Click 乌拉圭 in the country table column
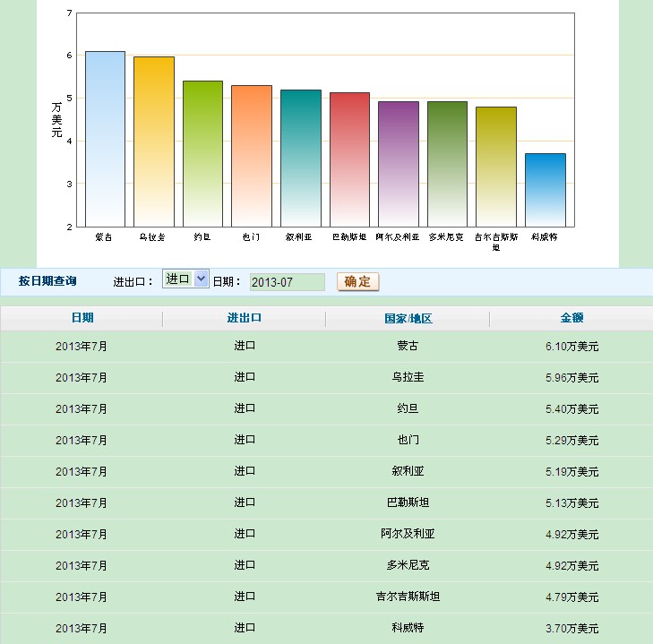 coord(408,377)
